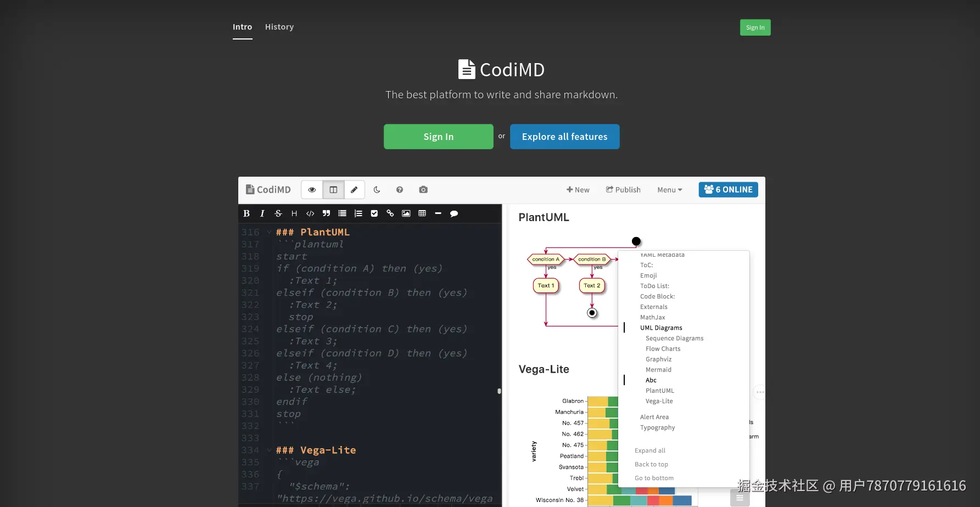
Task: Jump to YAML Metadata in contents
Action: 662,255
